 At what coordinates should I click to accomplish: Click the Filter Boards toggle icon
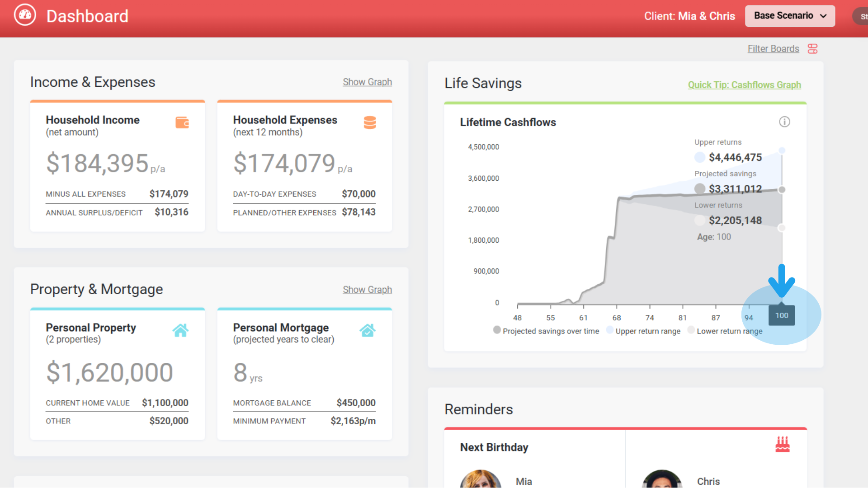click(812, 49)
